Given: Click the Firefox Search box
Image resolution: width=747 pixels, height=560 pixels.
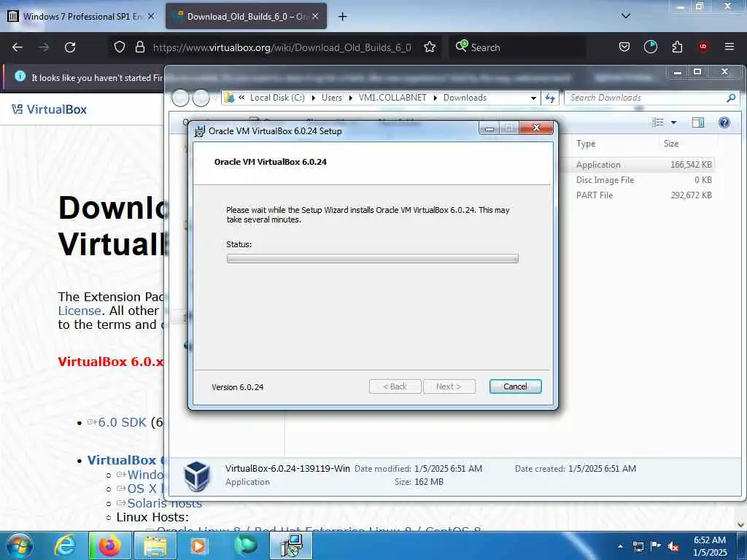Looking at the screenshot, I should [517, 47].
